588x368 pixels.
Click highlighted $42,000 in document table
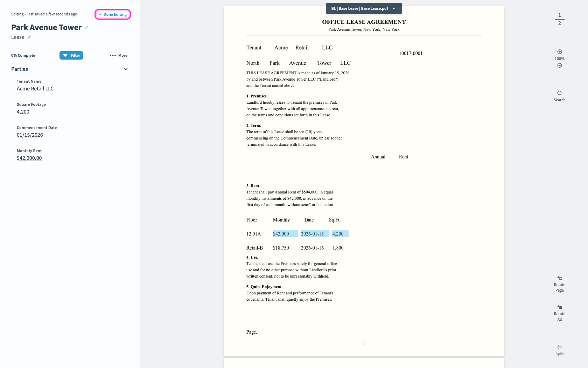tap(285, 234)
